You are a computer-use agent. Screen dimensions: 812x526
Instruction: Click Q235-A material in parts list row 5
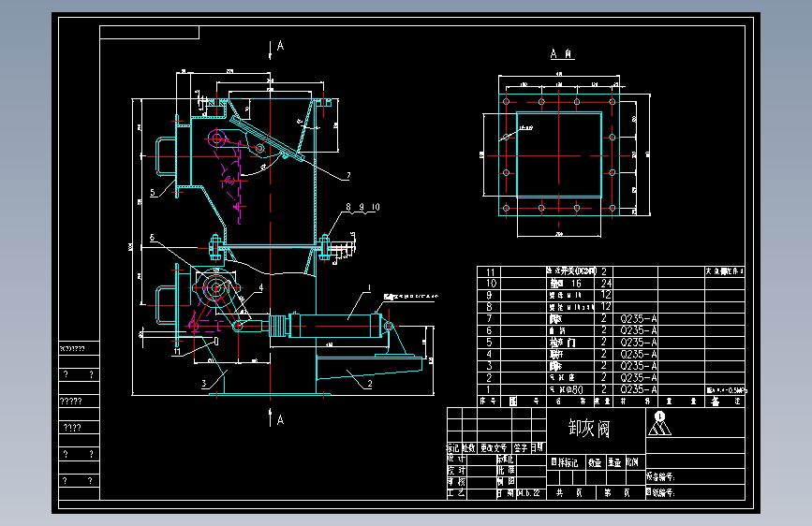pyautogui.click(x=638, y=343)
